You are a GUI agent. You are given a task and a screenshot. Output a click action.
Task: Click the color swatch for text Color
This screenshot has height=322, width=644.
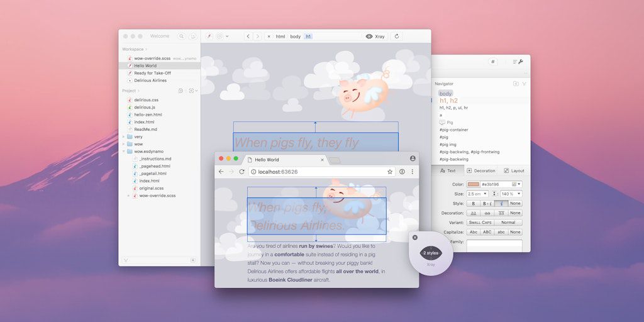click(x=473, y=184)
